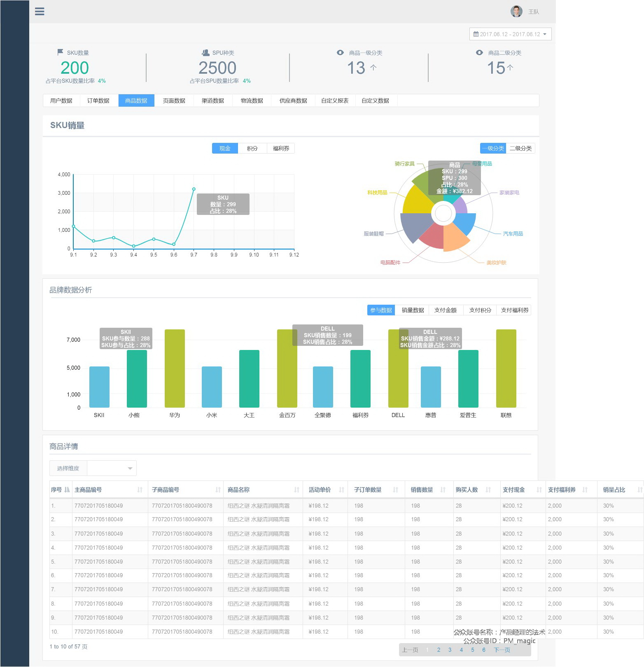Open the 选择维度 dropdown
This screenshot has width=644, height=667.
(x=112, y=468)
